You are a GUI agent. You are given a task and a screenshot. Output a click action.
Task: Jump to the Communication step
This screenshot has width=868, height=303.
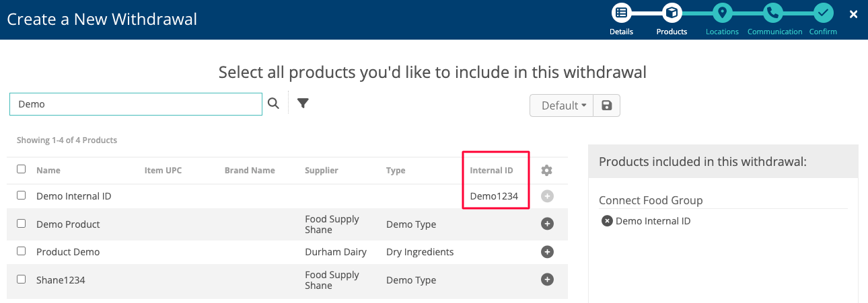773,13
